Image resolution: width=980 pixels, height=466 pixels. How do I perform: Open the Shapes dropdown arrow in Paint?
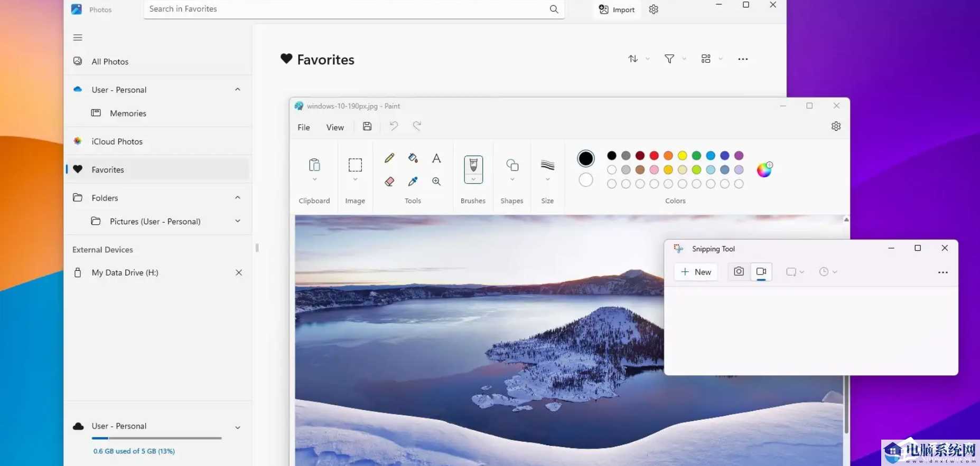click(x=512, y=179)
